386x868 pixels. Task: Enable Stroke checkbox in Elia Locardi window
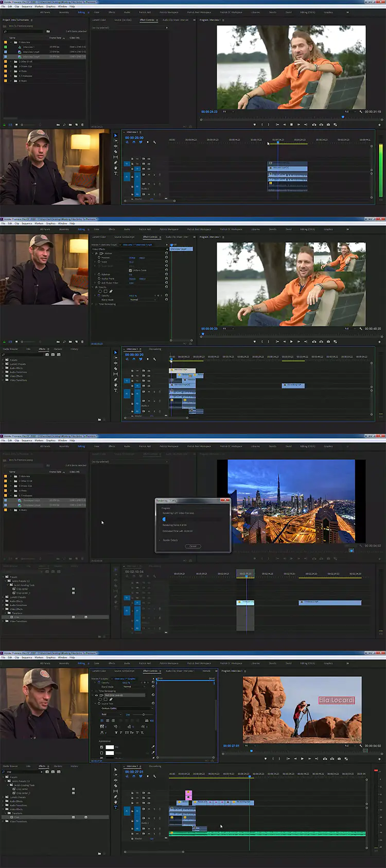101,753
